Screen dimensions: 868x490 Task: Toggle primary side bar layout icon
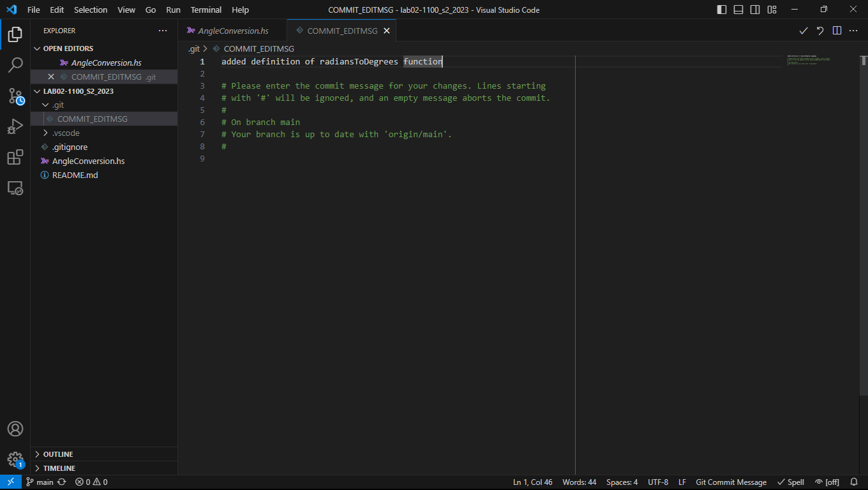coord(722,10)
